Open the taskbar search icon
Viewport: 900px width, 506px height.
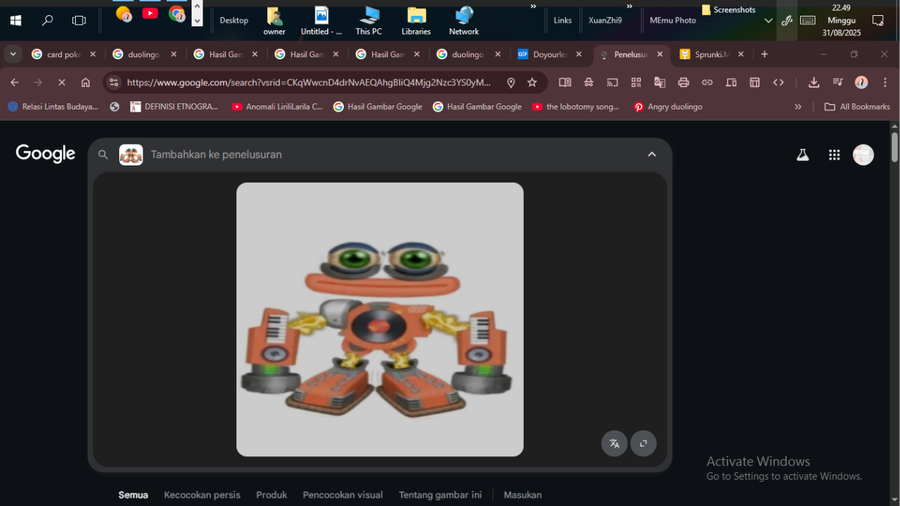click(48, 21)
